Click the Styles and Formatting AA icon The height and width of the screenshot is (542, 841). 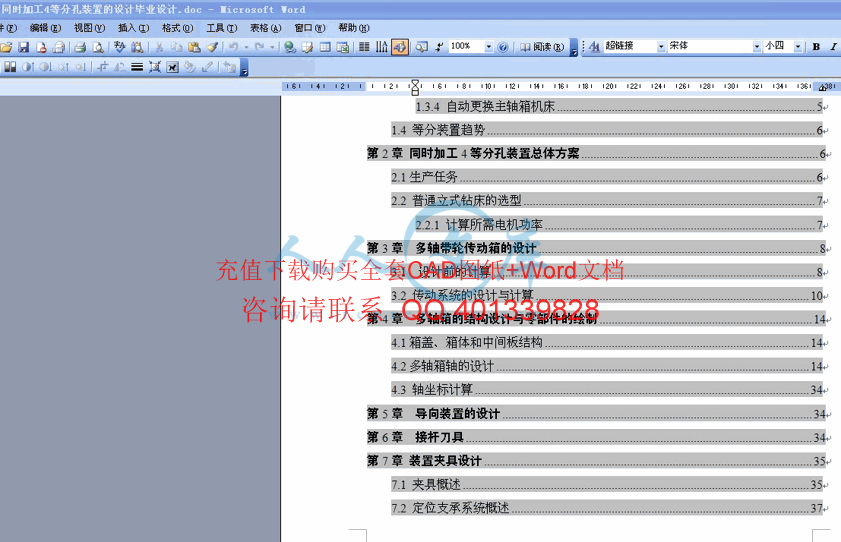(x=594, y=47)
